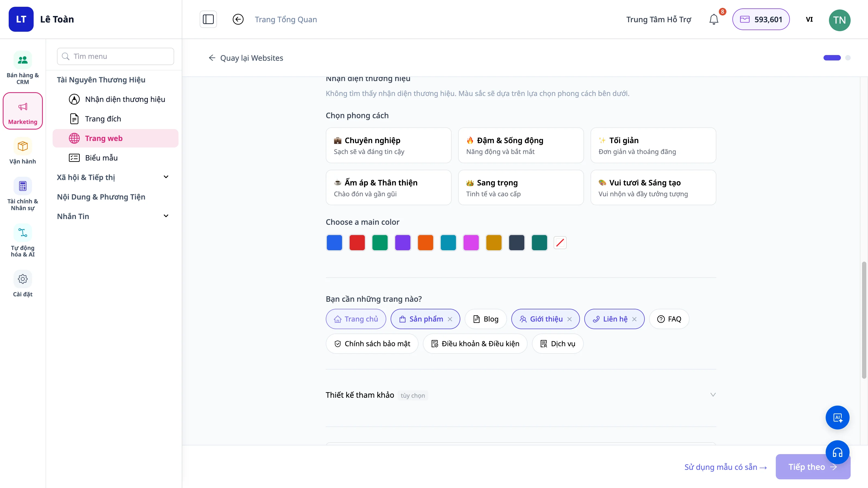
Task: Click the floating AI assistant button
Action: 837,417
